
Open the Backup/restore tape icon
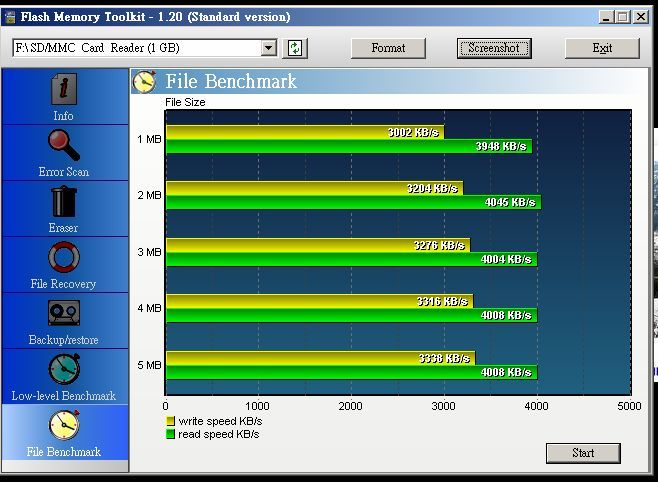click(x=64, y=313)
